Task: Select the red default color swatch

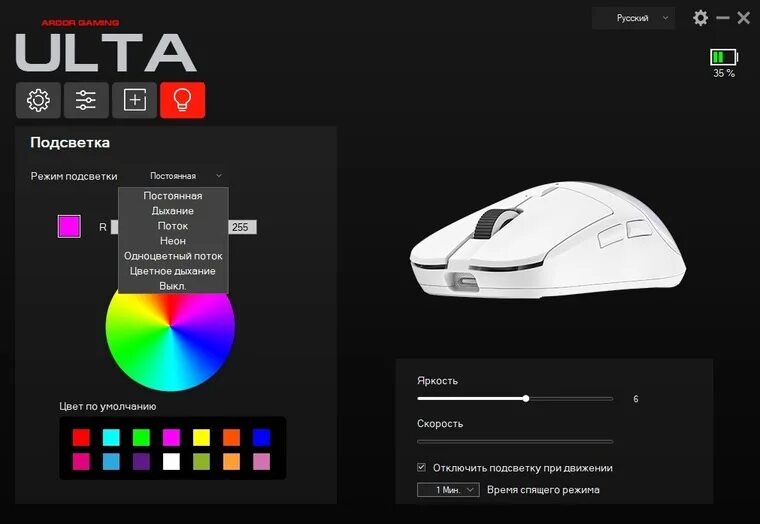Action: [x=81, y=437]
